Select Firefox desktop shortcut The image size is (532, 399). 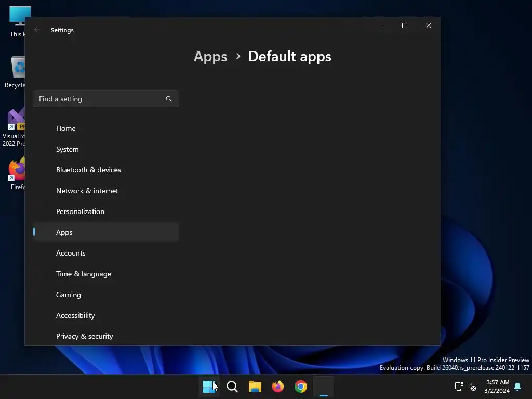(x=16, y=174)
